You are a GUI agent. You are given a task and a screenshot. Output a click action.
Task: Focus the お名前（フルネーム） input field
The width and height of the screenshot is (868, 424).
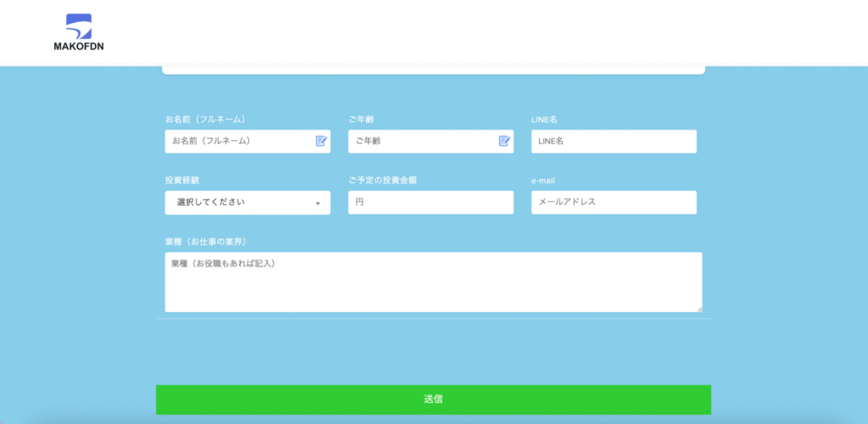(x=237, y=141)
